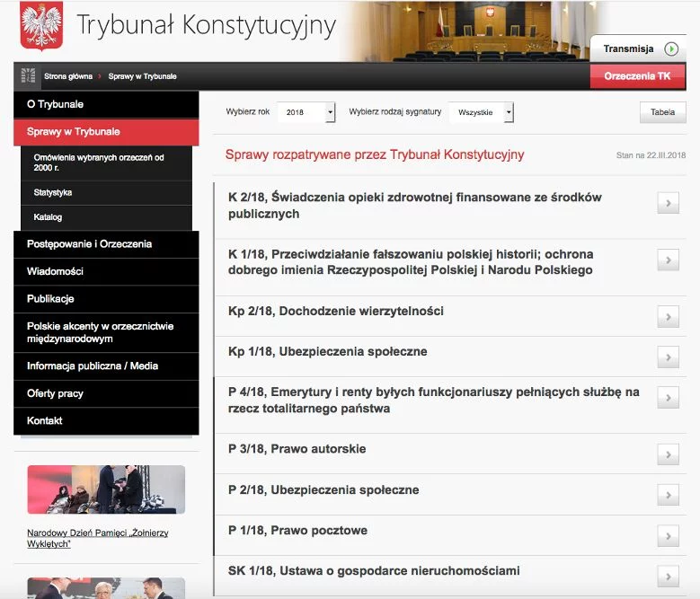Screen dimensions: 700x599
Task: Open Omówienia wybranych orzeczeń od 2000 r.
Action: click(x=106, y=163)
